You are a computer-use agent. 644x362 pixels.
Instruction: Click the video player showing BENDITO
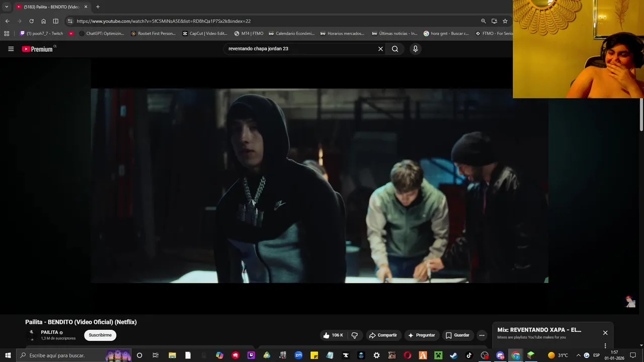point(319,186)
